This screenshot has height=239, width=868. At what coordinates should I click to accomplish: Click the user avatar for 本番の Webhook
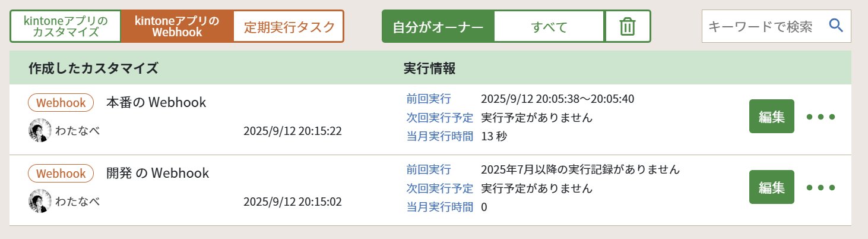(x=40, y=130)
